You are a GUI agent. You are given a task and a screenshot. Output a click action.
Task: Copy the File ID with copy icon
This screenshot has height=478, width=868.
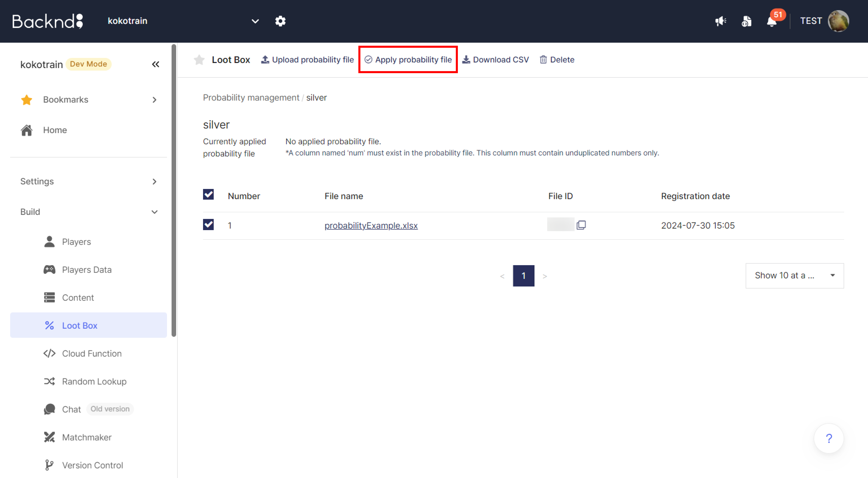click(581, 225)
